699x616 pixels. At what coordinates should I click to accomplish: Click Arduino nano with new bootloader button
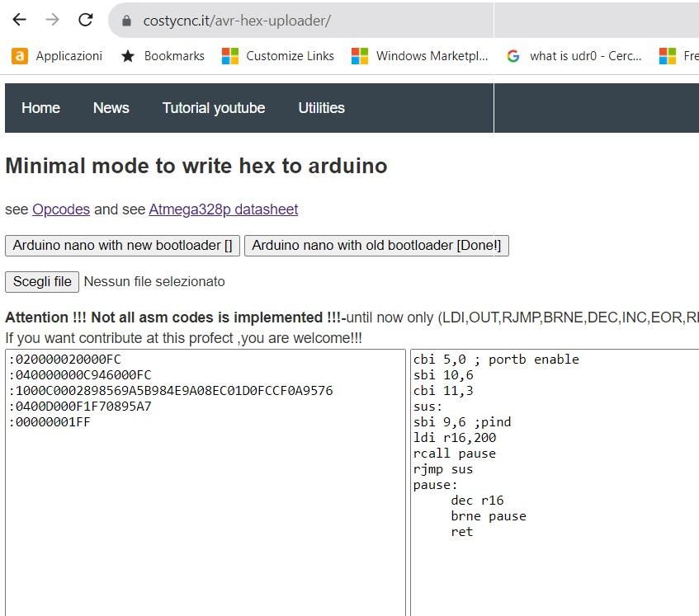123,246
